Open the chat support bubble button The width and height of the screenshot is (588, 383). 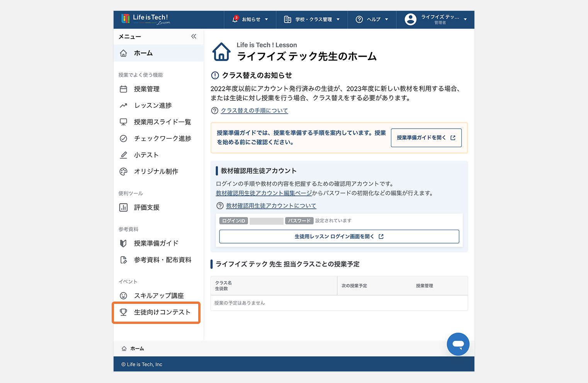[x=458, y=344]
